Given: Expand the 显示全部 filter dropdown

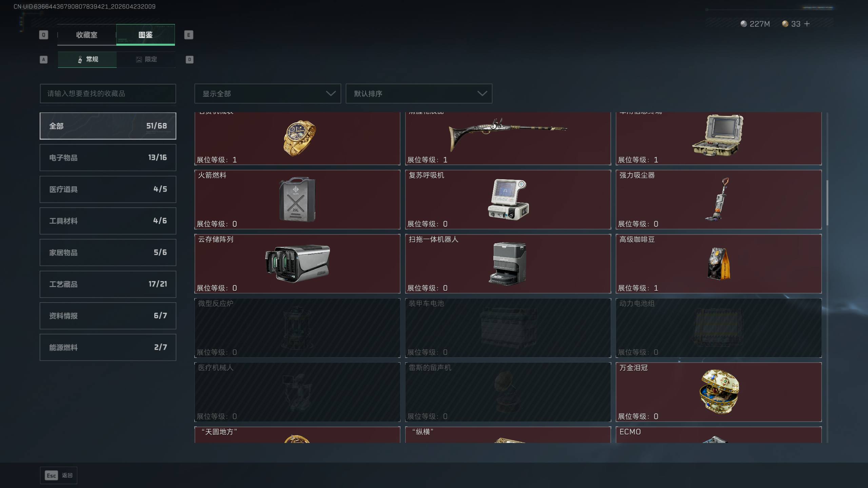Looking at the screenshot, I should point(268,94).
